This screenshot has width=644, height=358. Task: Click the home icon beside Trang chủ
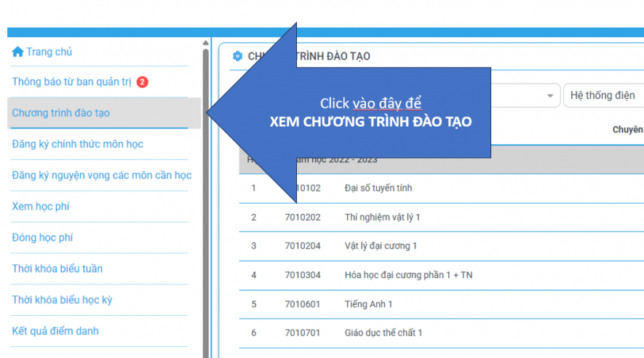click(x=17, y=52)
